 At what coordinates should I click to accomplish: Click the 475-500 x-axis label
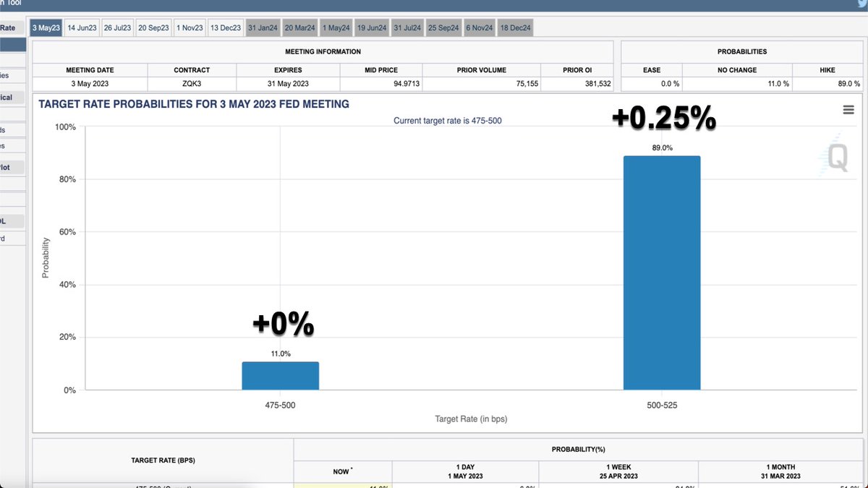[x=281, y=405]
